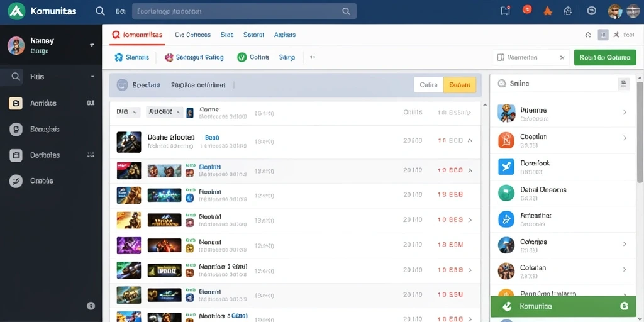Expand the chevron beside 10 BES
The width and height of the screenshot is (644, 322).
[470, 220]
